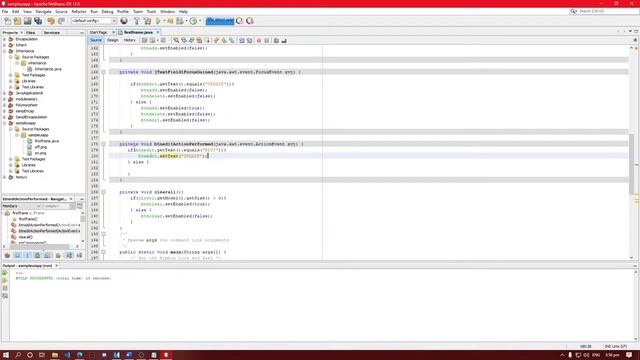Toggle Show Inherited Members in Navigator
The height and width of the screenshot is (360, 640).
pyautogui.click(x=7, y=256)
